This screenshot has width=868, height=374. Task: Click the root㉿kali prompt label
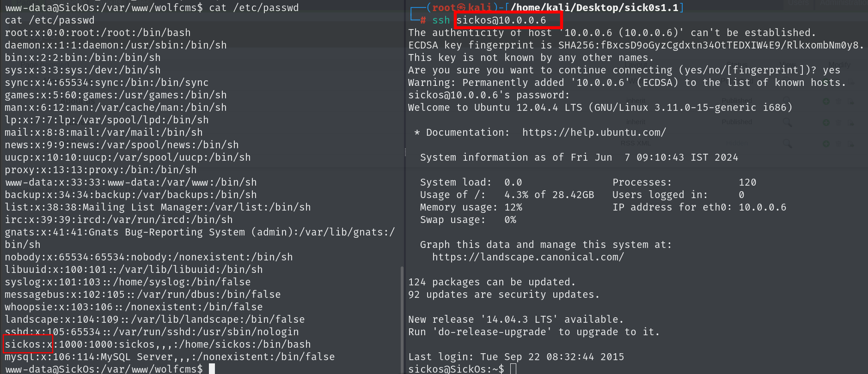coord(462,7)
